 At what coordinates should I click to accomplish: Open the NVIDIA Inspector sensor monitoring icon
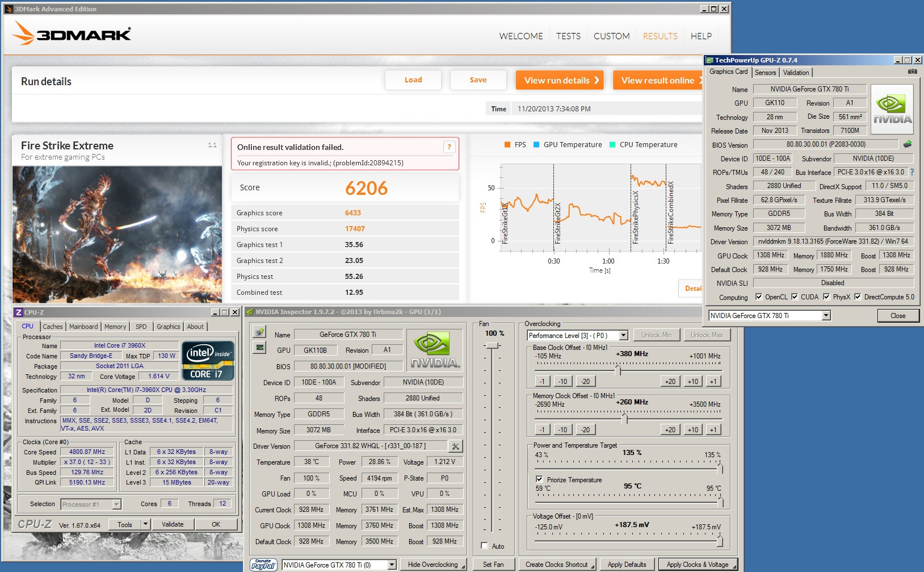[x=259, y=347]
